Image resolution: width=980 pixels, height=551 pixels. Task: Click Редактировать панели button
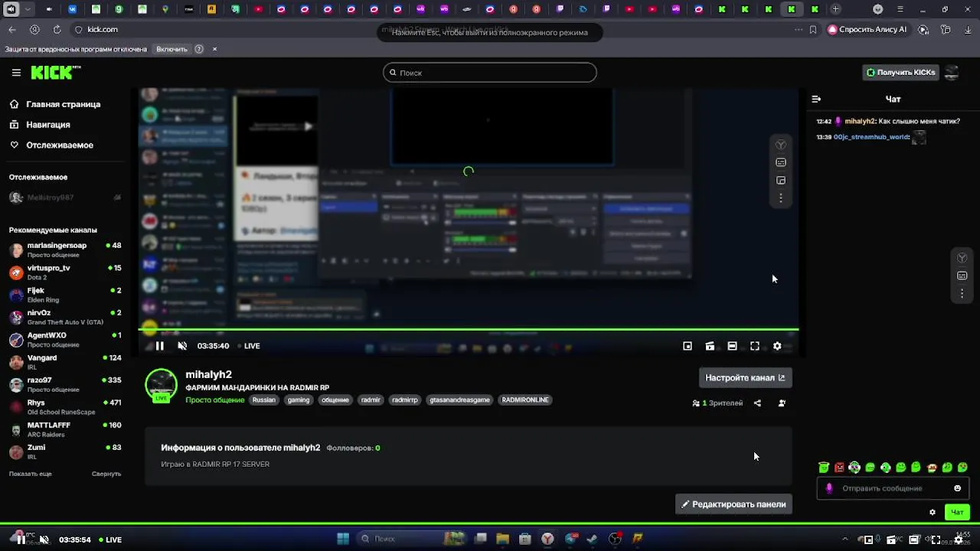point(733,504)
